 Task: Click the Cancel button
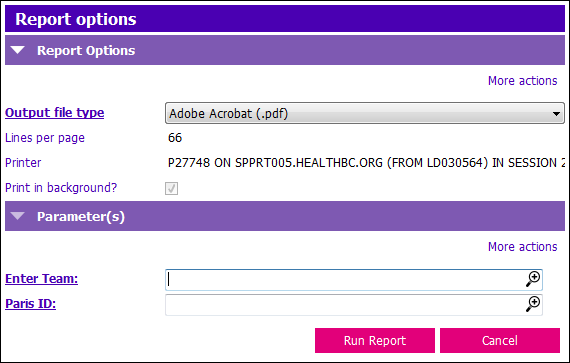point(500,340)
